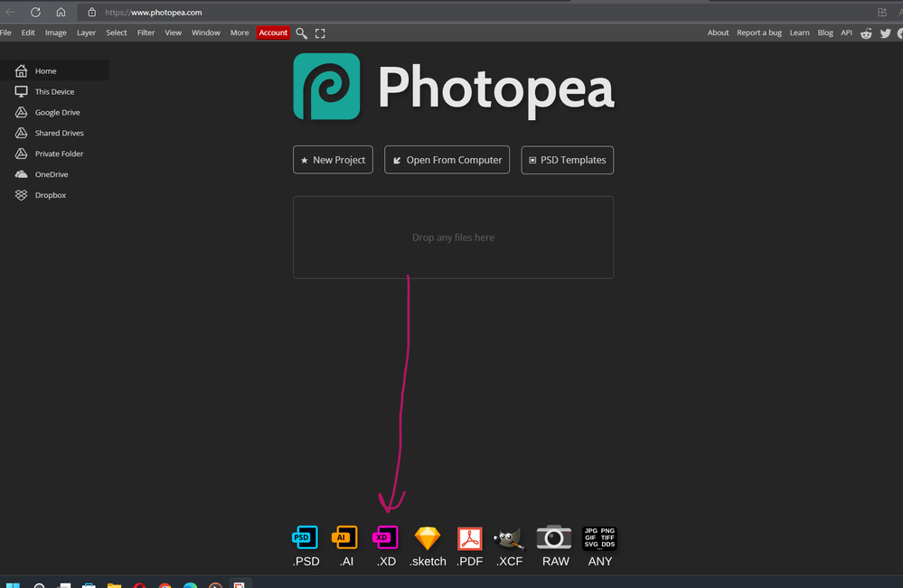Image resolution: width=903 pixels, height=588 pixels.
Task: Open the Image menu
Action: tap(56, 33)
